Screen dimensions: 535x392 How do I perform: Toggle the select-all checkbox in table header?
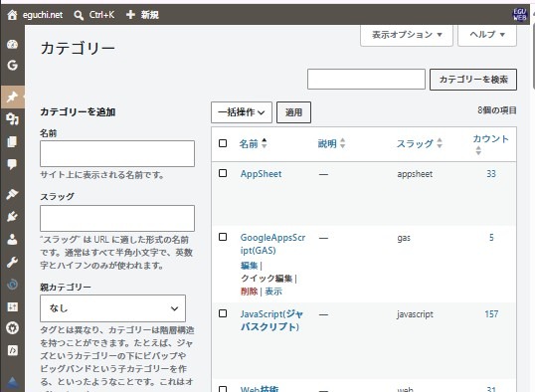tap(223, 143)
